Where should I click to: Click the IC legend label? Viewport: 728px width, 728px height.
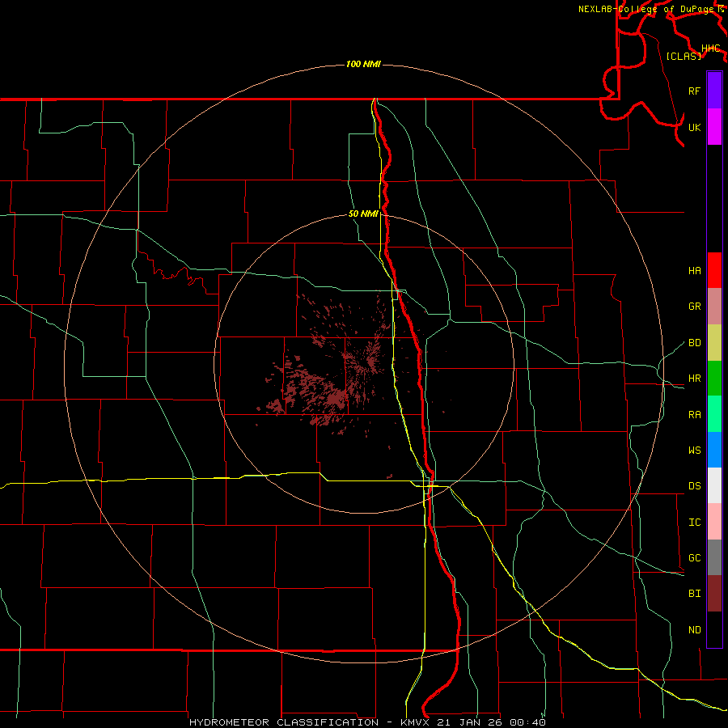pos(694,523)
